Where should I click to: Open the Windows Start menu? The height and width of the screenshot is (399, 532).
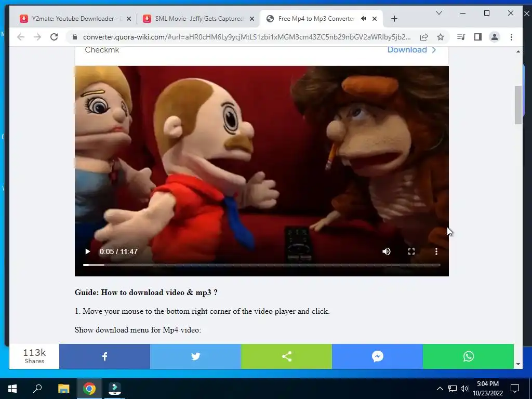coord(12,389)
